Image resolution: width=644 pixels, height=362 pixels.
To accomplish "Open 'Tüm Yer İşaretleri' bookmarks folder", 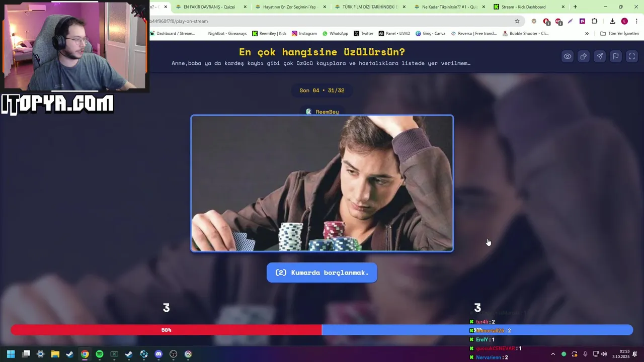I will click(620, 34).
